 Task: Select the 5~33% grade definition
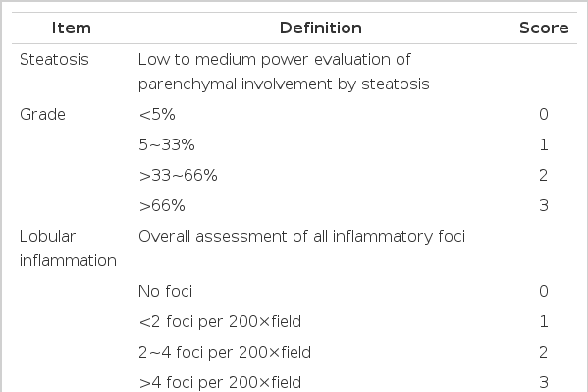167,144
